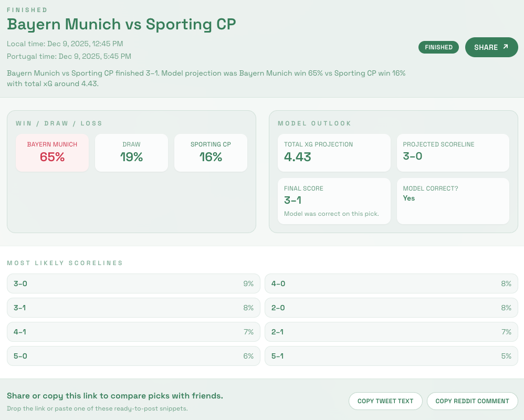Image resolution: width=524 pixels, height=420 pixels.
Task: Select the 2-1 scoreline row showing 7%
Action: click(391, 332)
